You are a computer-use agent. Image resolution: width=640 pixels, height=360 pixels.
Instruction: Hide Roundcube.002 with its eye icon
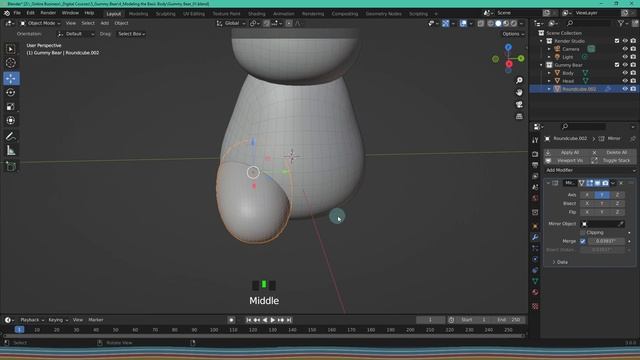click(624, 89)
